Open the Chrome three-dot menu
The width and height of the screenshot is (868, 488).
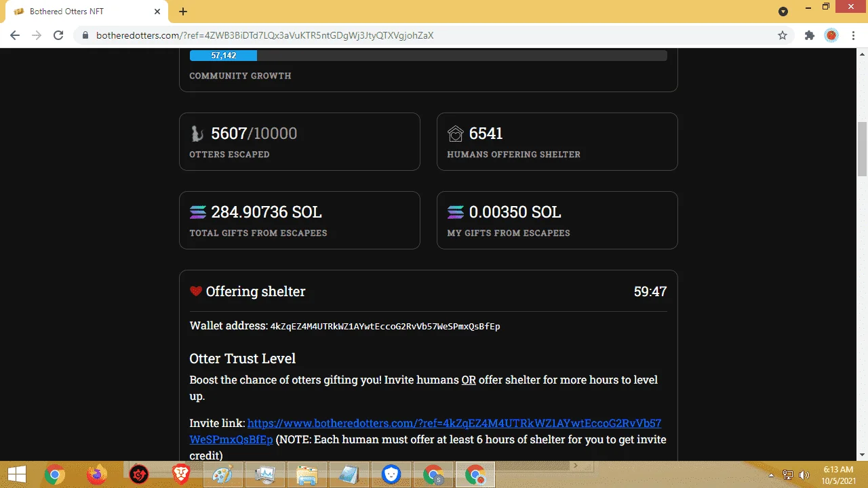tap(853, 35)
